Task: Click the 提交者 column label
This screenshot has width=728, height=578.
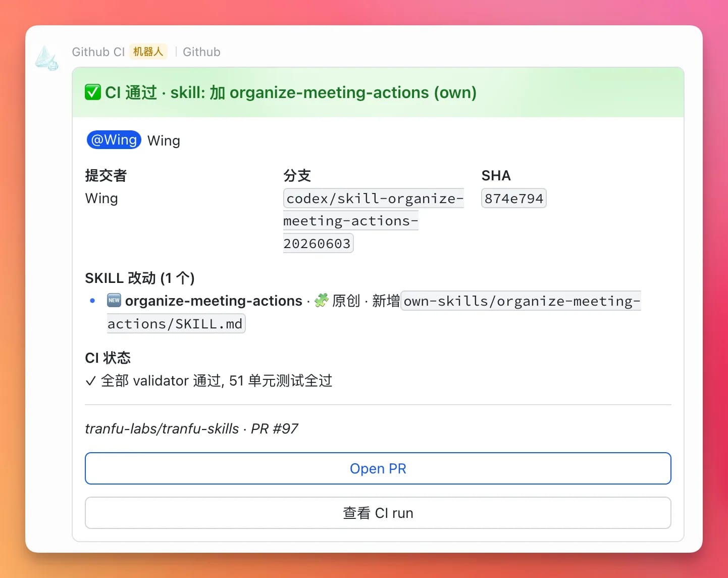Action: click(x=106, y=175)
